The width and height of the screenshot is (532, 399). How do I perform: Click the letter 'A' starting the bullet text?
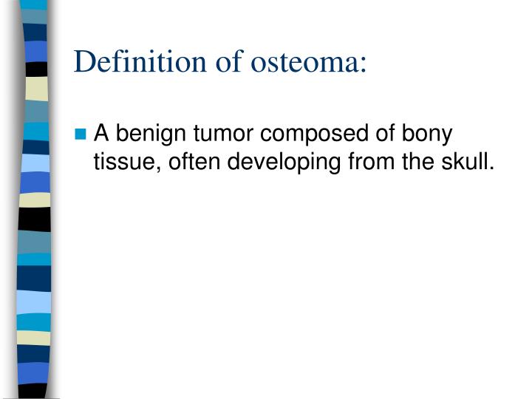pyautogui.click(x=101, y=133)
